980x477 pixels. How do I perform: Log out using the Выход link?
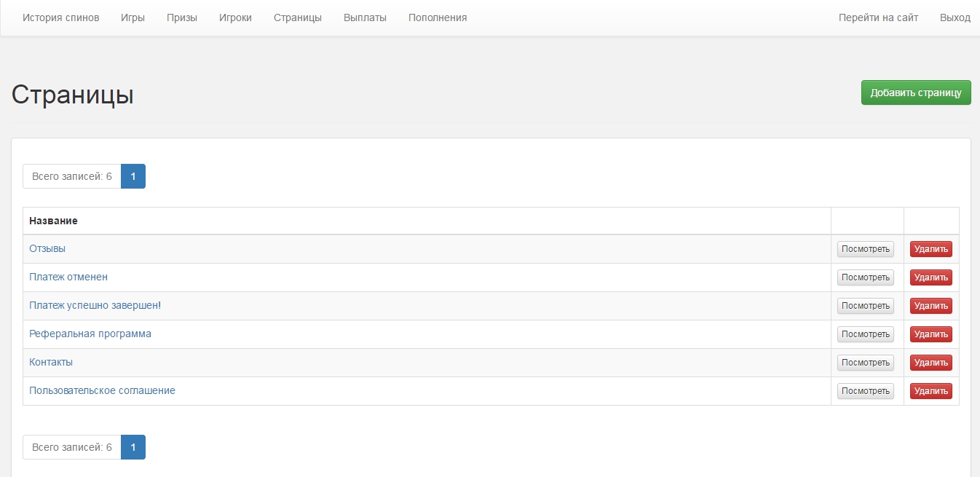point(955,17)
